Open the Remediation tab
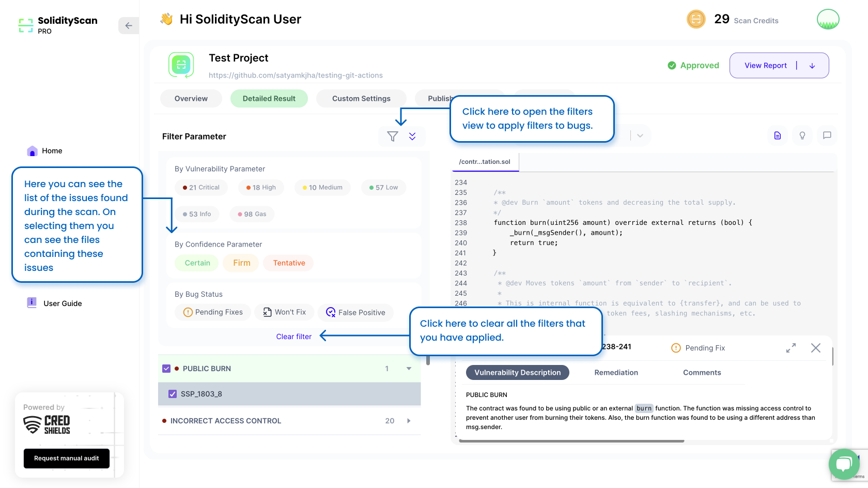The width and height of the screenshot is (868, 488). click(616, 373)
